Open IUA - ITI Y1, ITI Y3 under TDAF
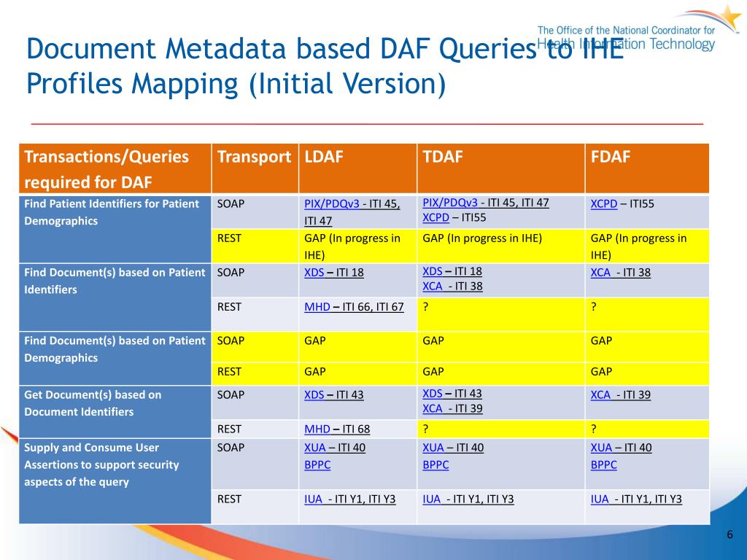The width and height of the screenshot is (747, 560). coord(468,499)
